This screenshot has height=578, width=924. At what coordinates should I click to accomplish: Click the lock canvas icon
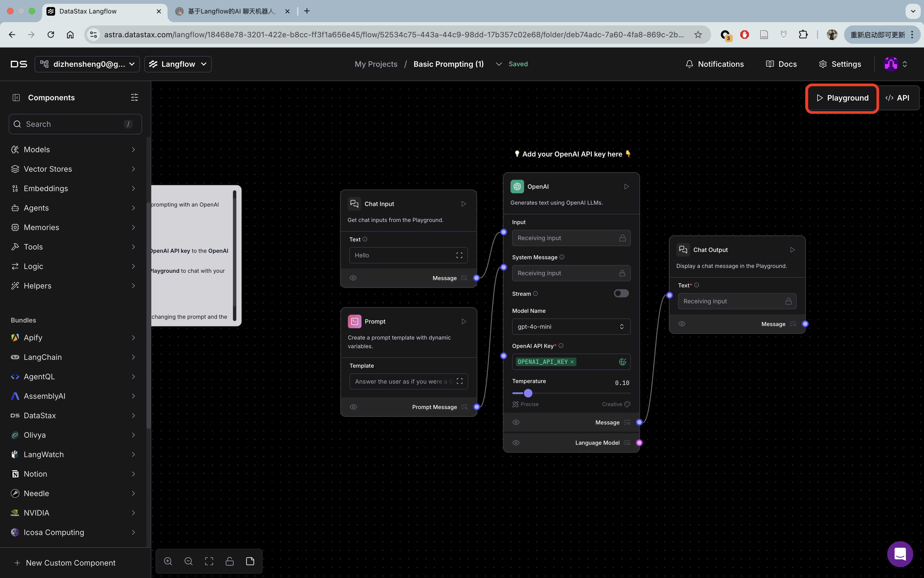pyautogui.click(x=230, y=561)
